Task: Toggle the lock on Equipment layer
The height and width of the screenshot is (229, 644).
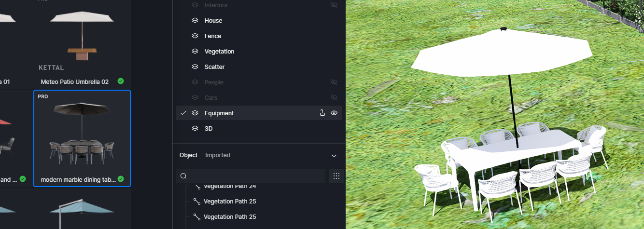Action: (x=322, y=113)
